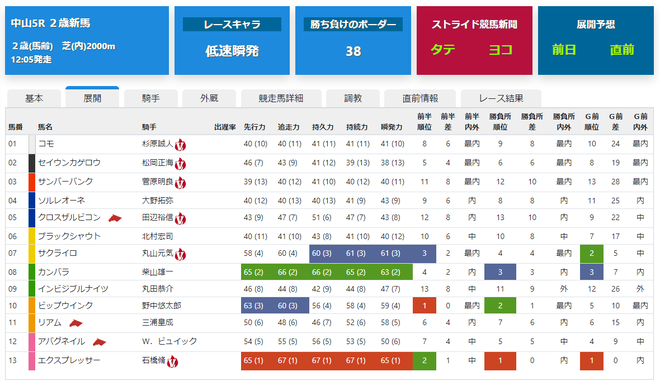Click the V badge next to jockey 石橋脩
660x386 pixels.
pyautogui.click(x=172, y=362)
